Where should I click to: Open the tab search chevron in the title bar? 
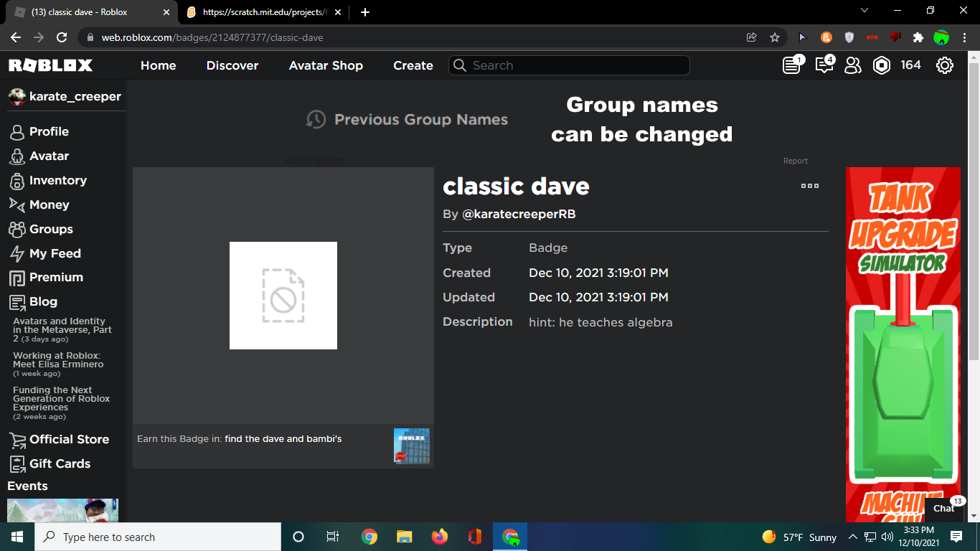click(864, 11)
